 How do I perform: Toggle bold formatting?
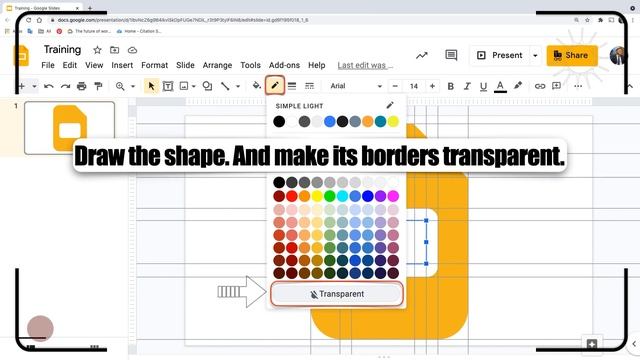click(x=451, y=86)
